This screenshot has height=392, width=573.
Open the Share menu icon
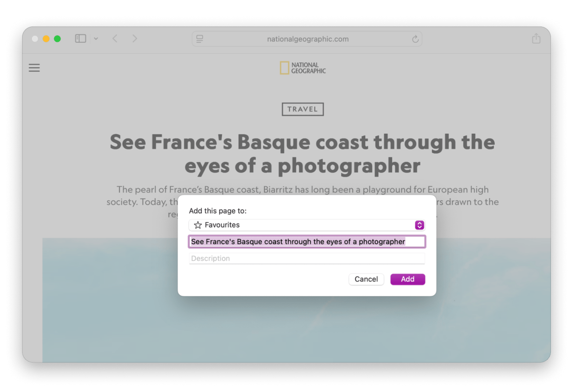536,39
